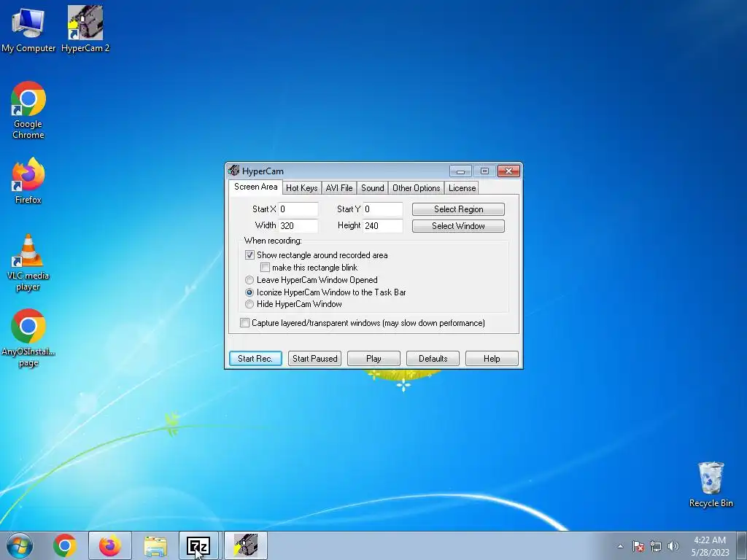The width and height of the screenshot is (747, 560).
Task: Click the Play button
Action: (373, 359)
